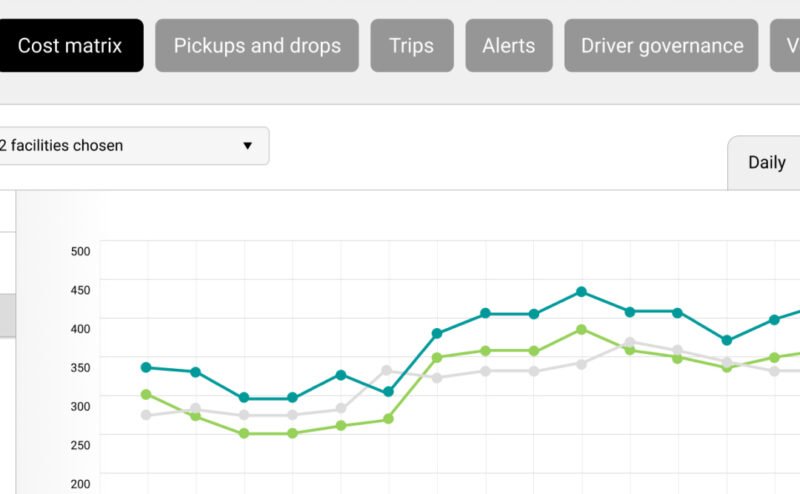Click the 450 y-axis label
Image resolution: width=800 pixels, height=494 pixels.
click(x=80, y=290)
